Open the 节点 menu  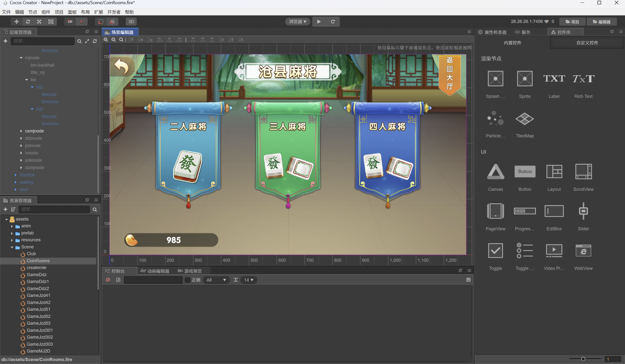tap(32, 12)
